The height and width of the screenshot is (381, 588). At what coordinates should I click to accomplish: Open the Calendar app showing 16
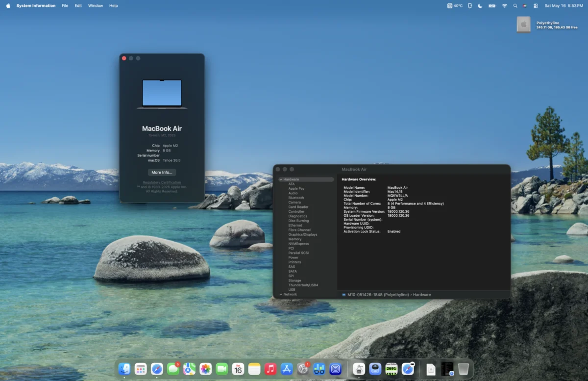[x=238, y=369]
